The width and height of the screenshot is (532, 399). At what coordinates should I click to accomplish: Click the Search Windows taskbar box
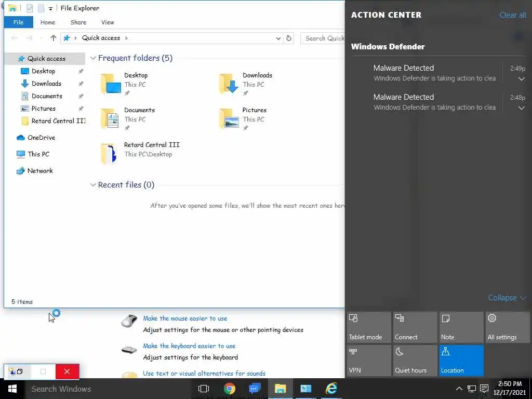coord(109,389)
